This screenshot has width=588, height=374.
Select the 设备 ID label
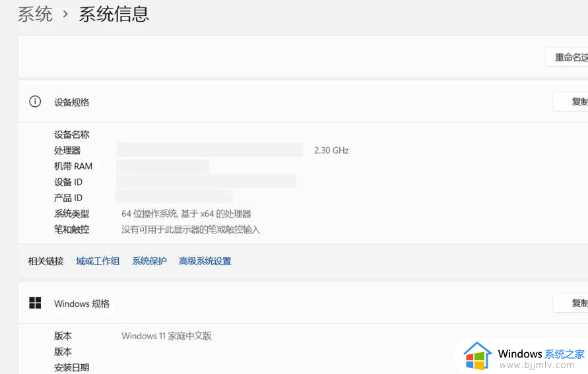tap(68, 182)
